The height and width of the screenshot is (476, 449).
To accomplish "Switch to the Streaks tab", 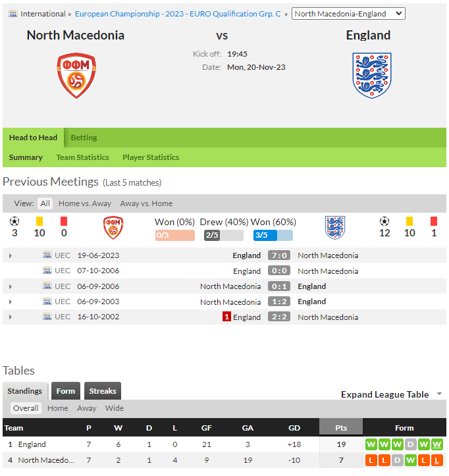I will click(103, 391).
